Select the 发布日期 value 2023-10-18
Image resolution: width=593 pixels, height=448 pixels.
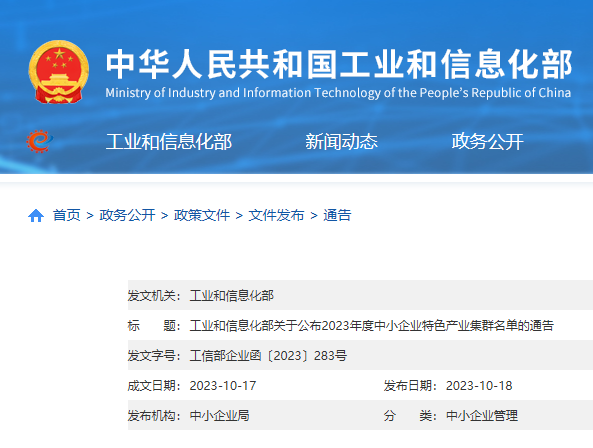click(x=479, y=386)
